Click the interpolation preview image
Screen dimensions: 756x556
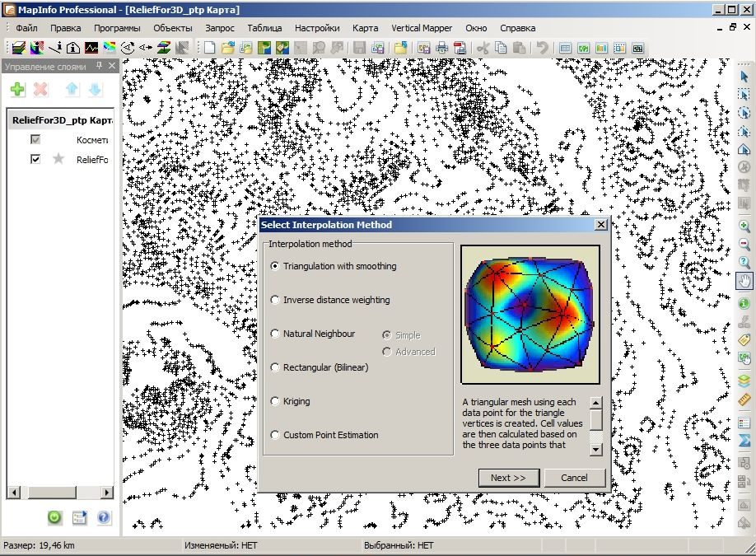[530, 315]
